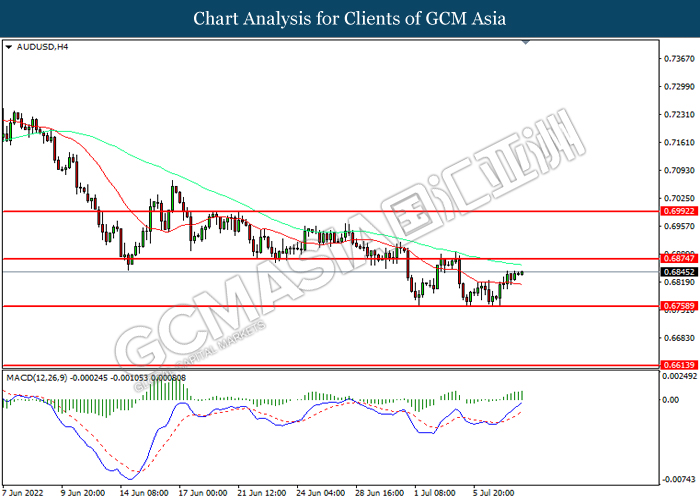Screen dimensions: 700x500
Task: Click the 1 Jul 08:00 time label
Action: click(x=436, y=493)
